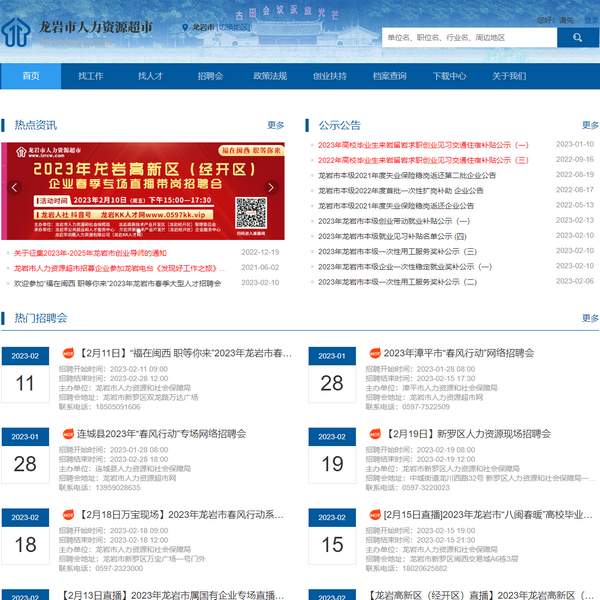This screenshot has height=600, width=600.
Task: Open the 找工作 navigation tab
Action: (x=91, y=76)
